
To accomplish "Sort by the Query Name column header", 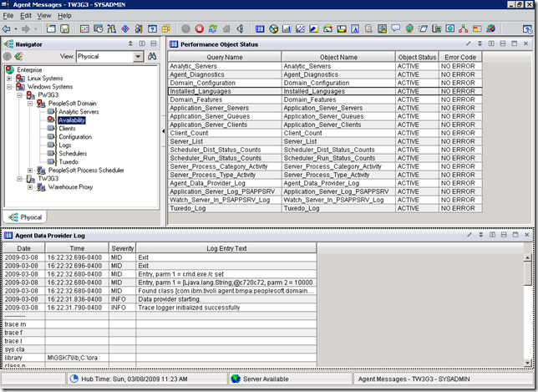I will coord(225,57).
